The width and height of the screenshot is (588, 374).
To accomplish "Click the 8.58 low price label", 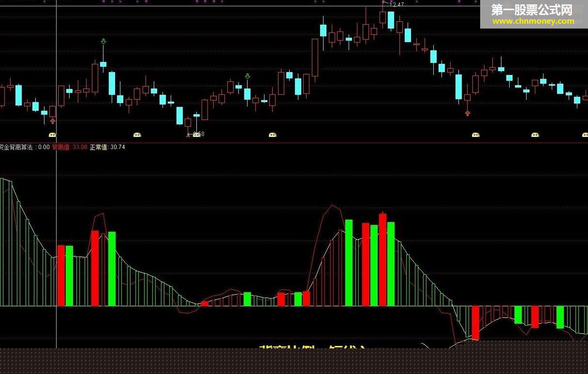I will coord(199,134).
